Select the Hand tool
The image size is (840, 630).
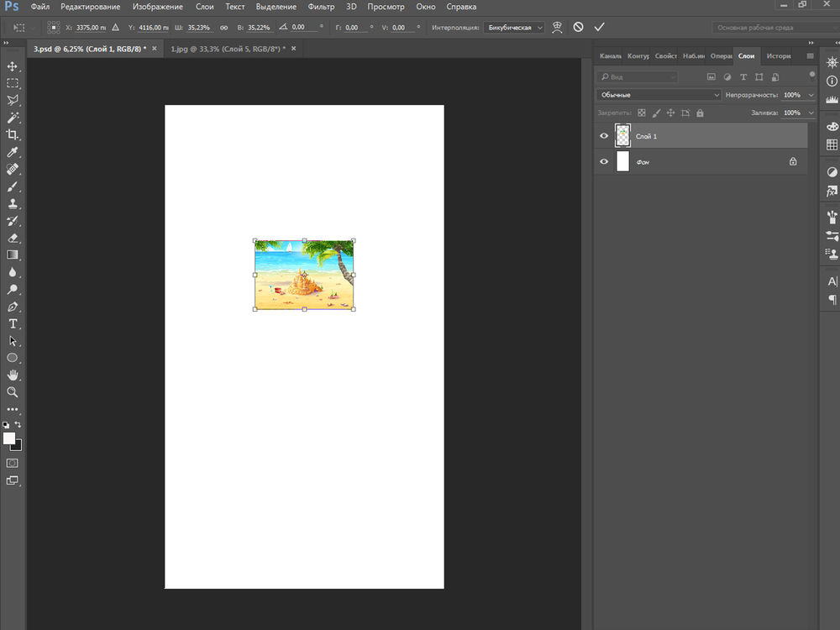point(13,375)
